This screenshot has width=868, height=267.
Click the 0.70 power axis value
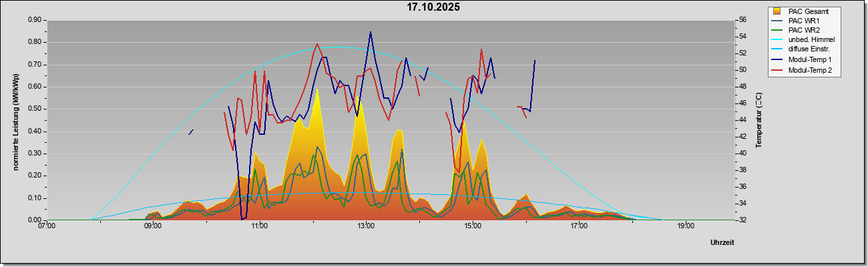pos(35,65)
